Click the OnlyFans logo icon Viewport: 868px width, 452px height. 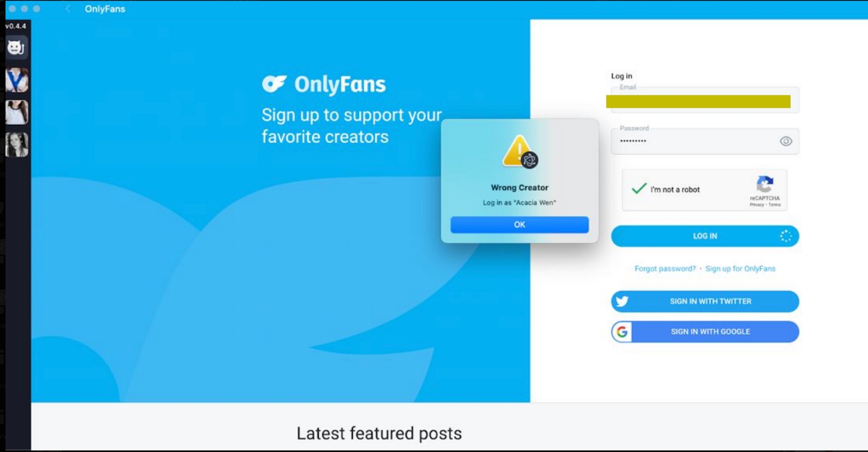pyautogui.click(x=274, y=83)
